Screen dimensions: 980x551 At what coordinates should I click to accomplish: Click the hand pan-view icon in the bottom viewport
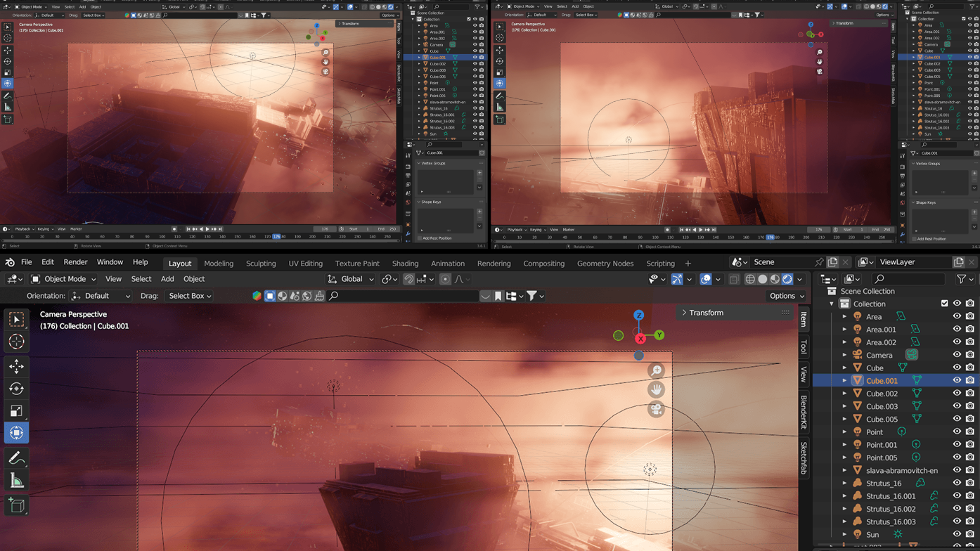pos(656,389)
